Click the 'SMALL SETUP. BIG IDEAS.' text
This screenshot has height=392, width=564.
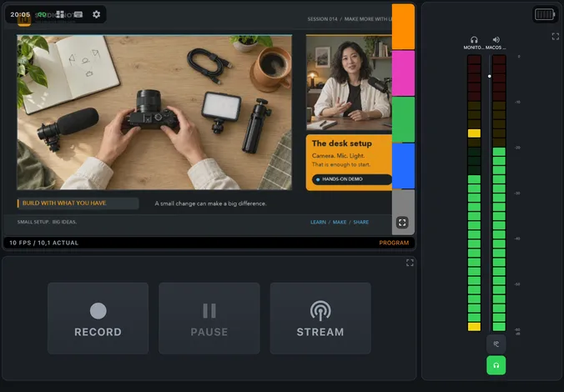(47, 222)
